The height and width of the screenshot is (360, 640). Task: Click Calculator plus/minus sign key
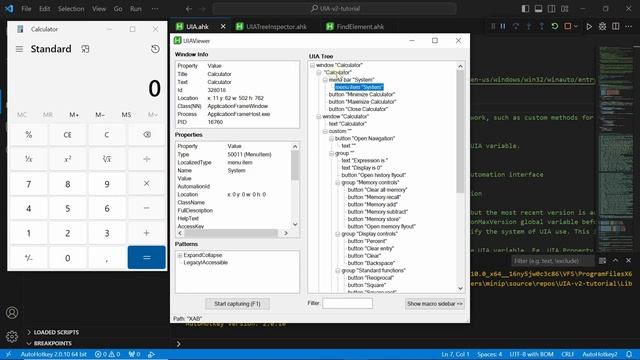[29, 258]
